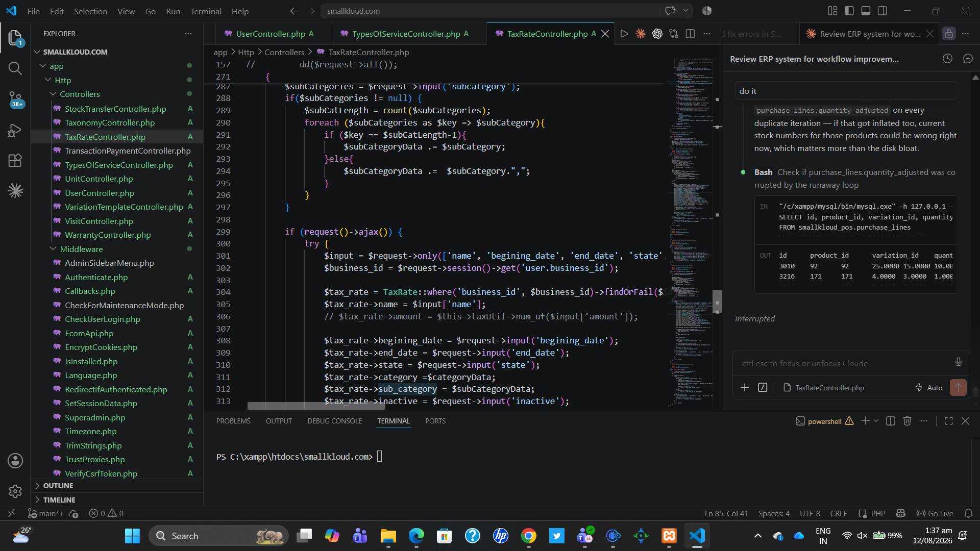Open the Extensions view icon
980x551 pixels.
pyautogui.click(x=15, y=161)
